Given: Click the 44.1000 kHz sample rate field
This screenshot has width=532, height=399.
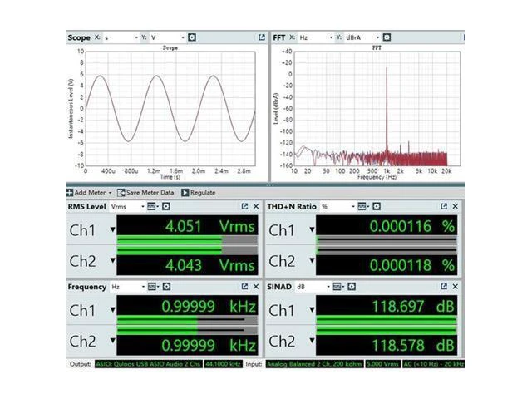Looking at the screenshot, I should tap(223, 364).
